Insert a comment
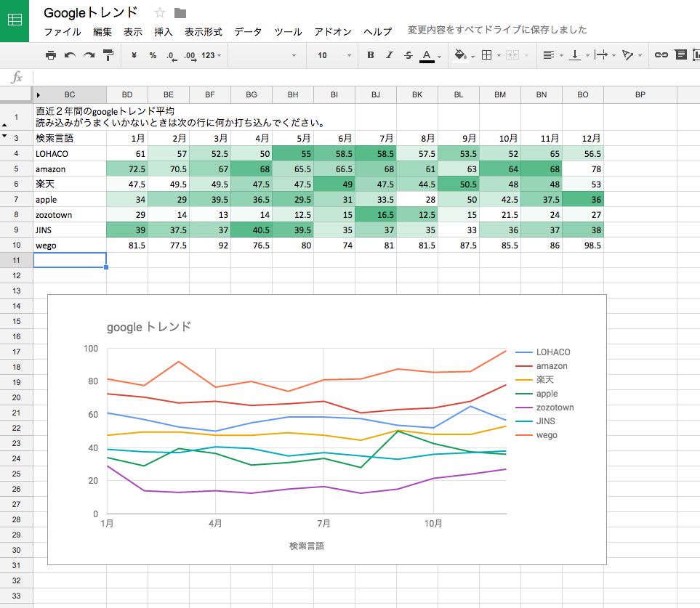The height and width of the screenshot is (608, 700). (681, 55)
